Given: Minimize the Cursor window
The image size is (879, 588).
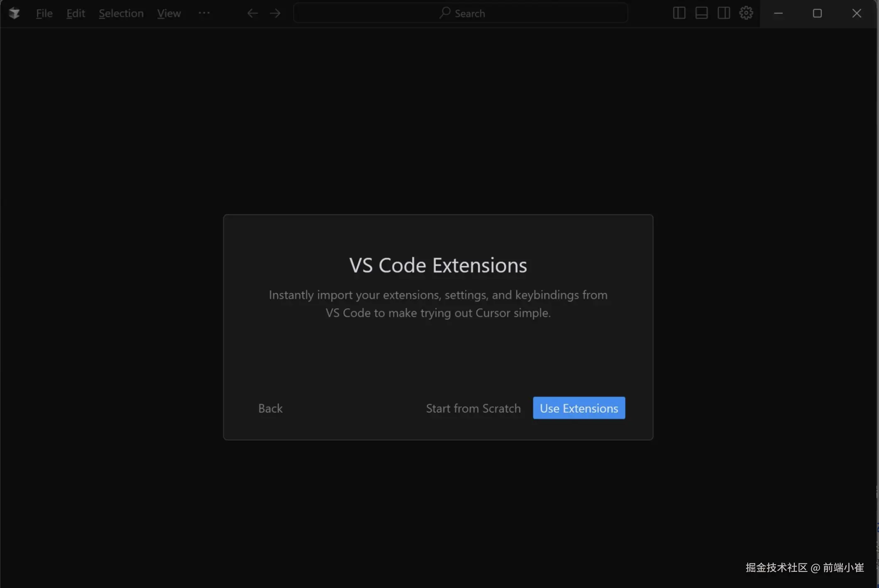Looking at the screenshot, I should [778, 13].
